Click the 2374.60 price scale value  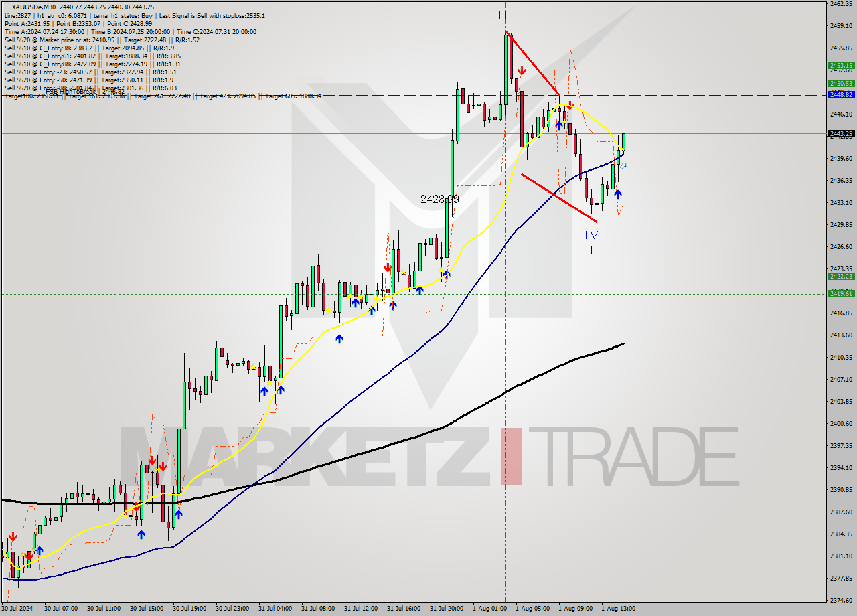840,600
